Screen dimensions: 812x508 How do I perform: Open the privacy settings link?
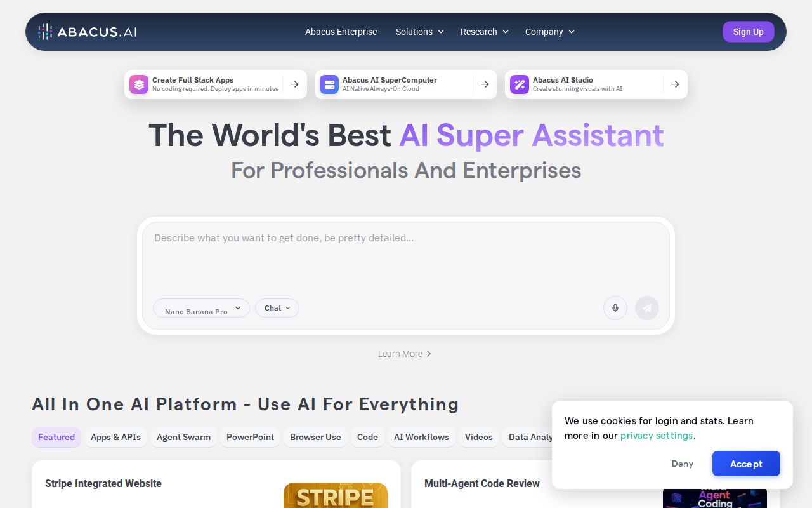click(657, 436)
